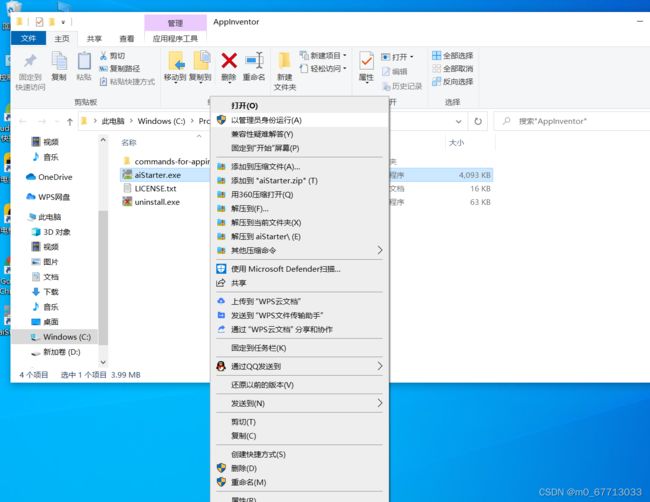Click Pin to taskbar (固定到任务栏)
This screenshot has height=502, width=650.
(x=299, y=348)
